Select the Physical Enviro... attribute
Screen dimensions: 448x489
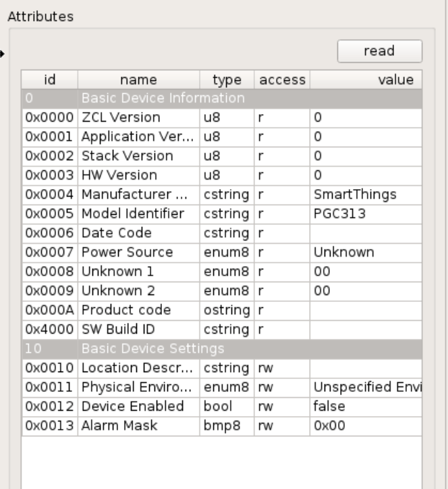[x=138, y=387]
